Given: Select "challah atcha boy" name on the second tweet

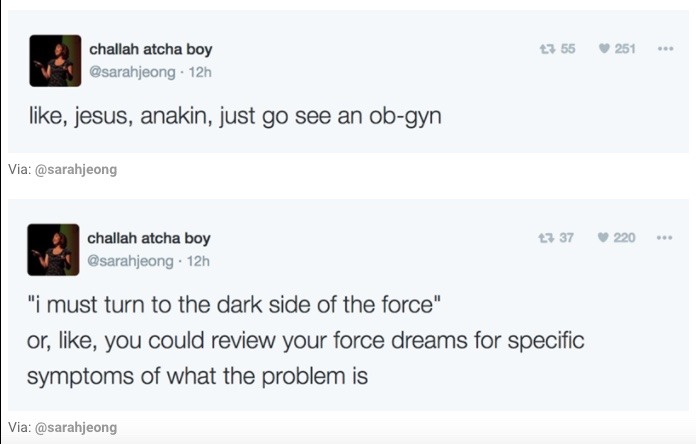Looking at the screenshot, I should pyautogui.click(x=148, y=238).
